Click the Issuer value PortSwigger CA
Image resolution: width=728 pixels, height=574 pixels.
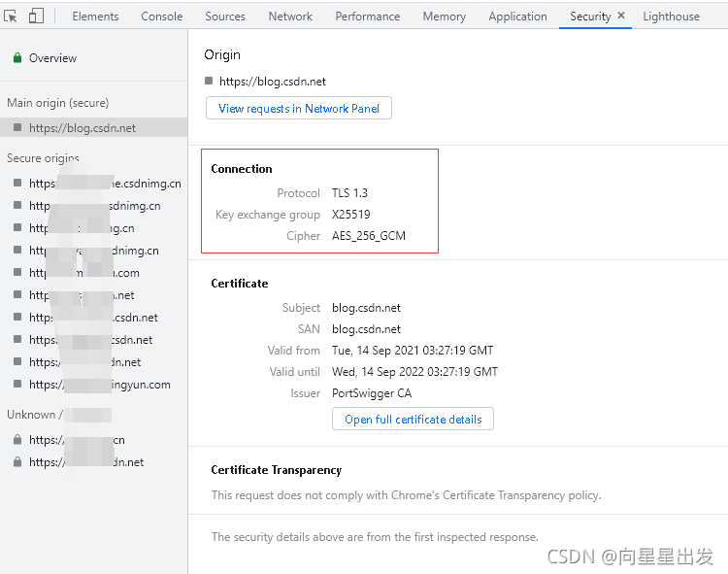click(372, 393)
